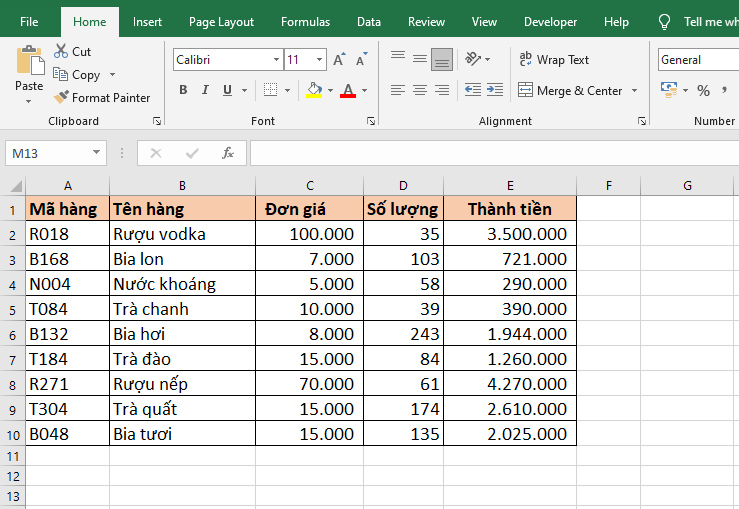
Task: Apply percent style format
Action: 703,90
